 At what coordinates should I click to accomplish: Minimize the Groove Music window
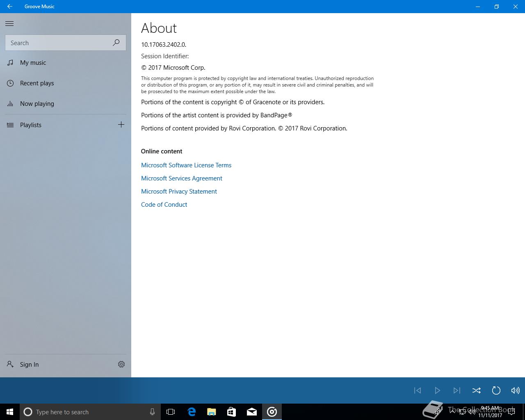(478, 7)
